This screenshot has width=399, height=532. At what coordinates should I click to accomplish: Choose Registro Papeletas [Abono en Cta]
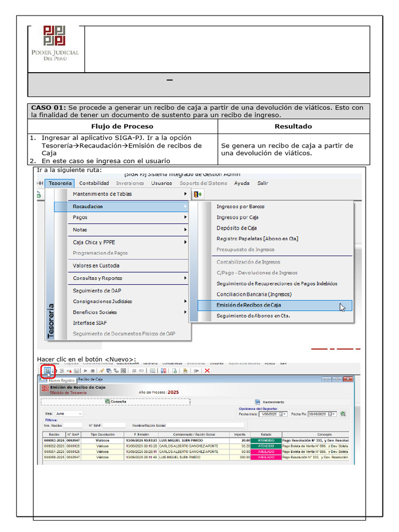(x=257, y=239)
